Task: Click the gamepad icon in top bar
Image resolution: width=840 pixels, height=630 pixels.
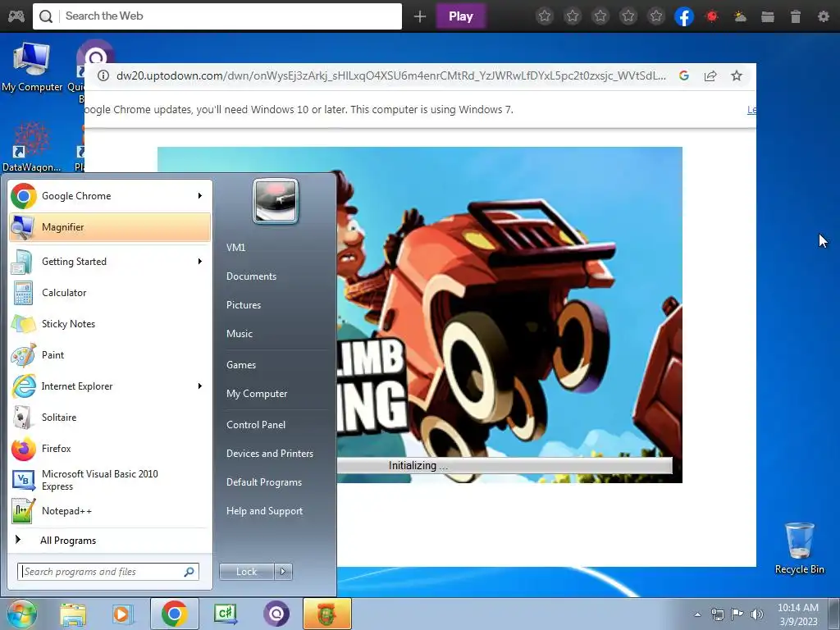Action: tap(16, 16)
